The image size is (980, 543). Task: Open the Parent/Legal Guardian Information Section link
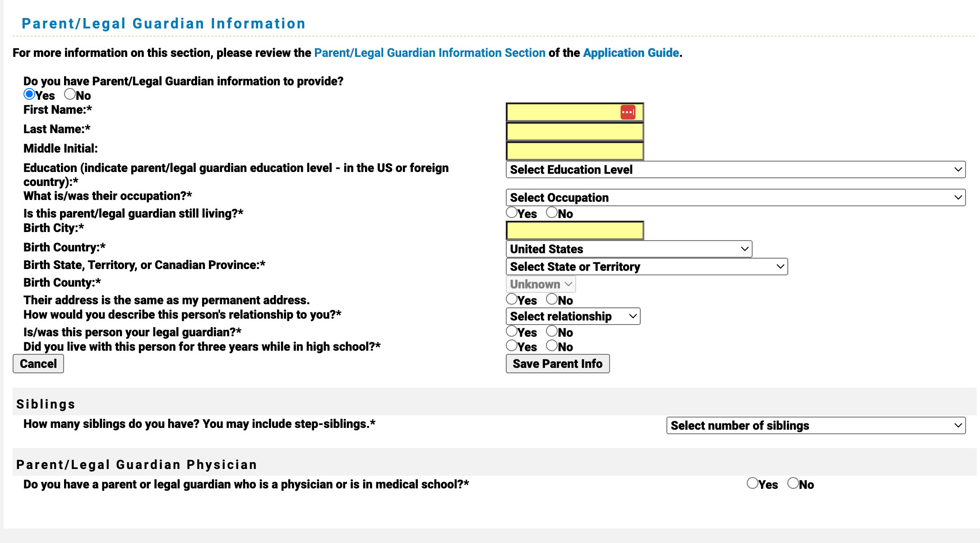pos(429,53)
